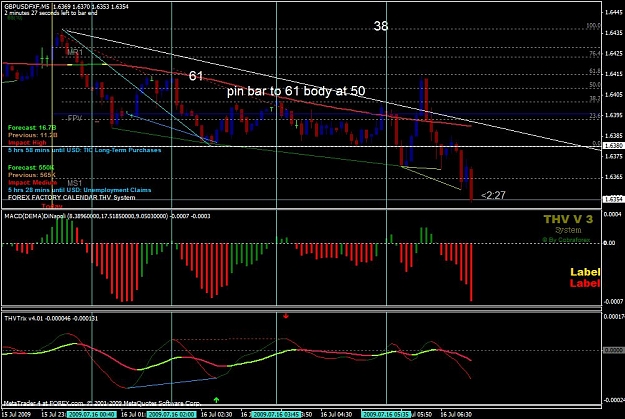Click the green up arrow in THVTrix panel
This screenshot has width=625, height=419.
(x=216, y=399)
